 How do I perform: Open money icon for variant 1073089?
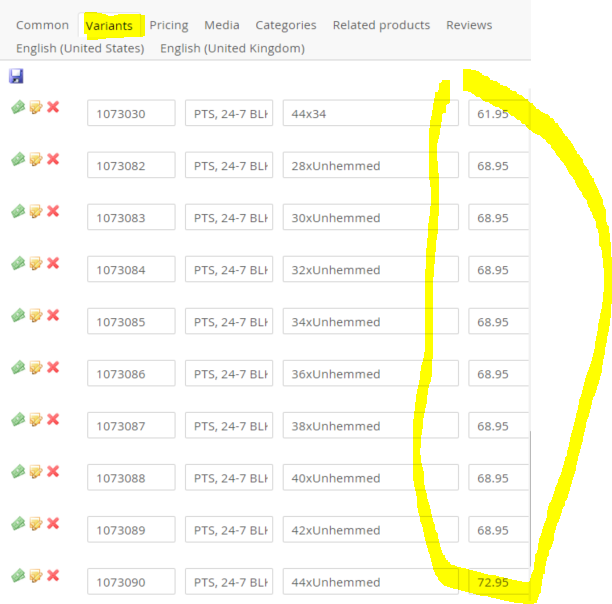click(18, 523)
